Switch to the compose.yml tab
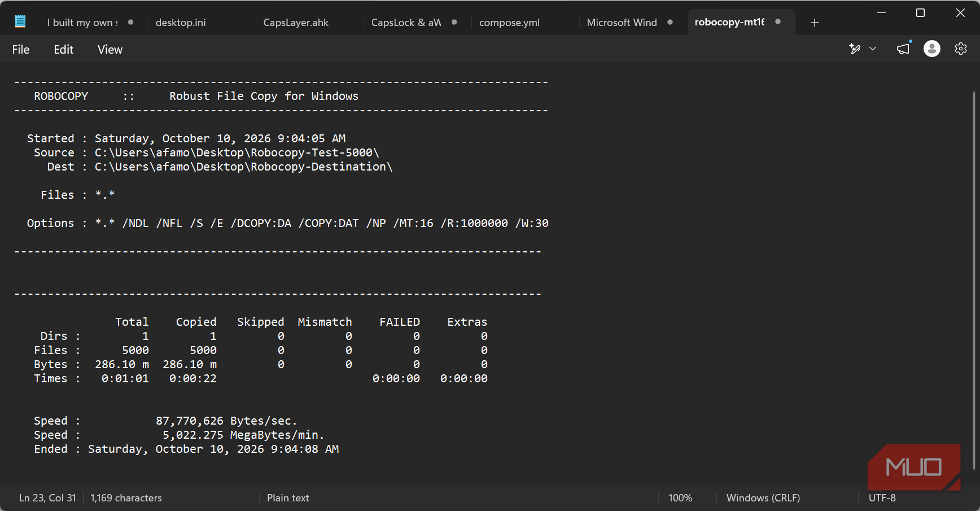The image size is (980, 511). coord(509,23)
